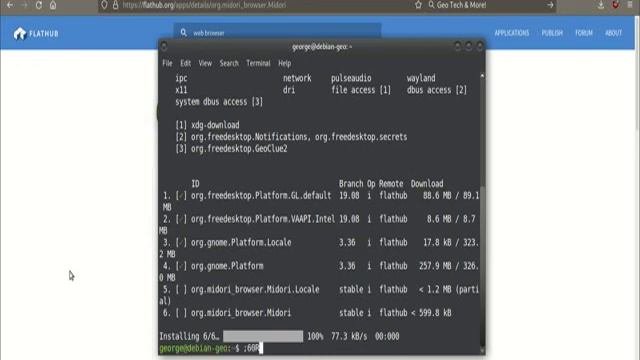Open the terminal File menu

167,63
